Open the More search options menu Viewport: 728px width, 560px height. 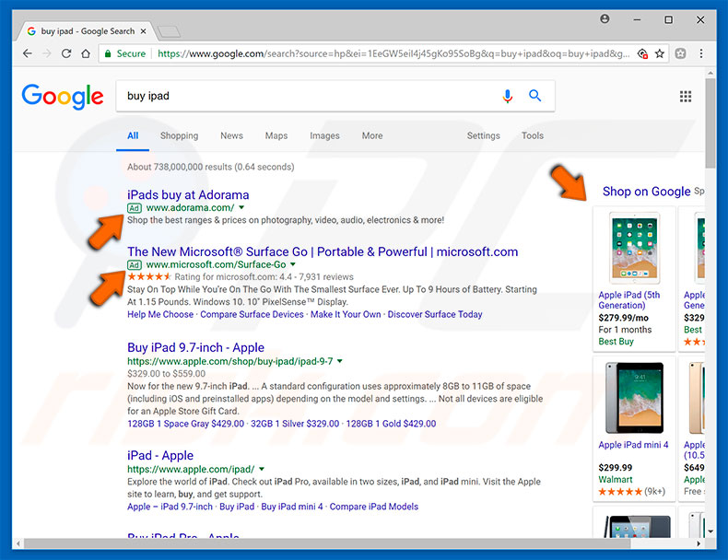[372, 135]
